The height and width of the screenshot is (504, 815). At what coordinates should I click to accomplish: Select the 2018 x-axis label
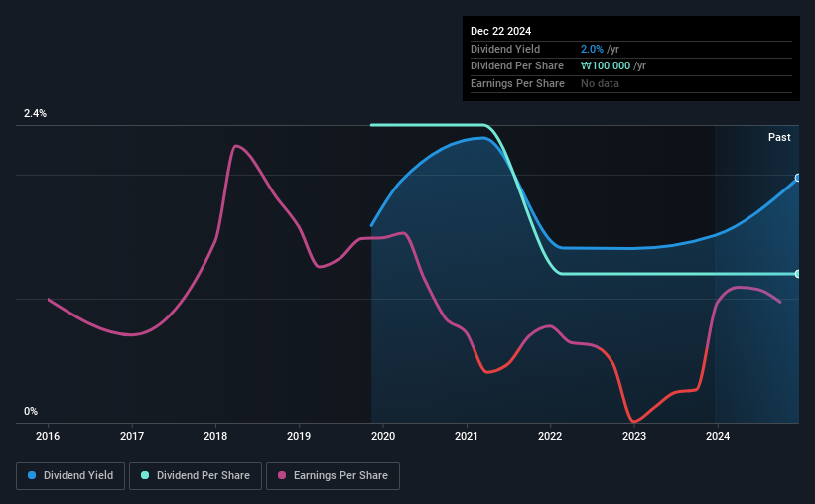point(215,436)
